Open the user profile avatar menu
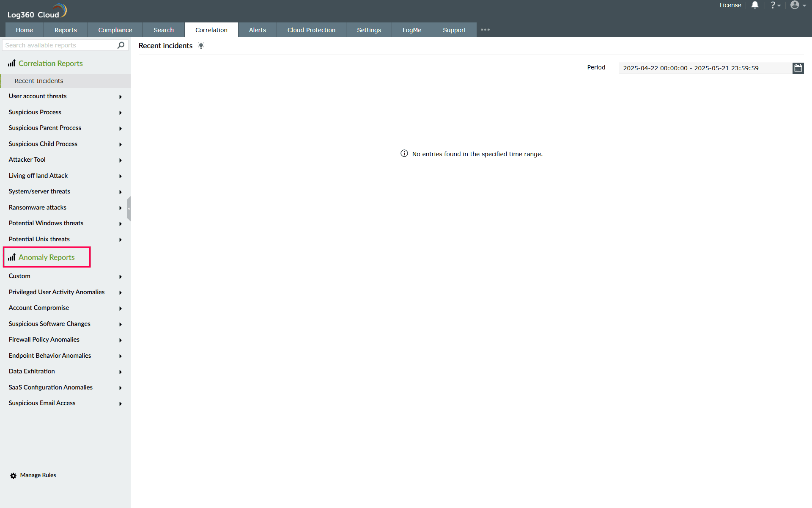Screen dimensions: 812x508 pos(798,5)
